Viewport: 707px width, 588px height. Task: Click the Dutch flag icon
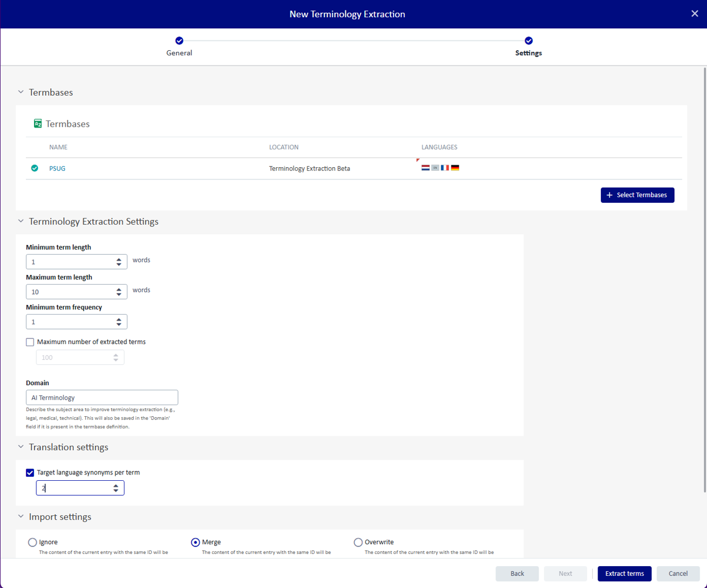click(x=425, y=168)
